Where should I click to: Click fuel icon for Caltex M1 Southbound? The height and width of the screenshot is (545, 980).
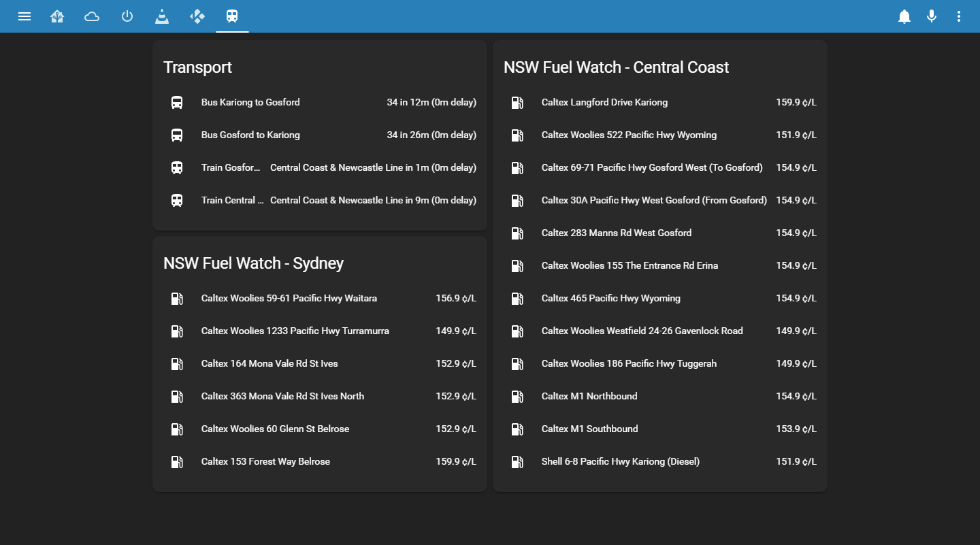(x=517, y=429)
